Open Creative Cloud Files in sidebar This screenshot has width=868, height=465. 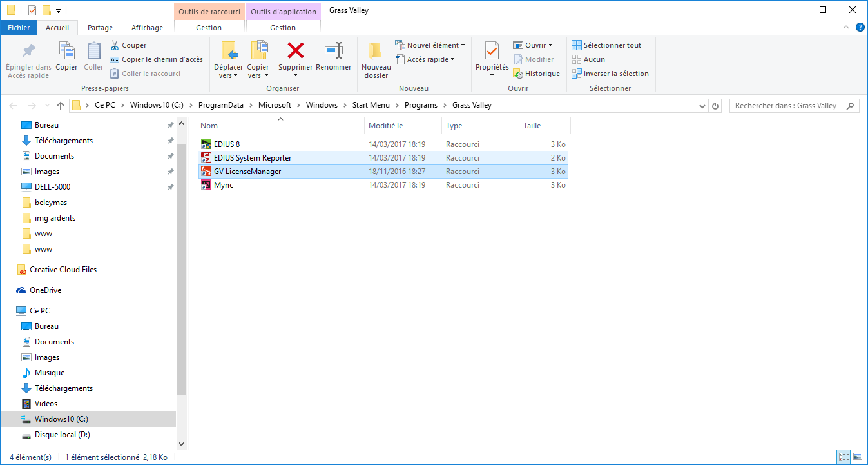point(56,270)
